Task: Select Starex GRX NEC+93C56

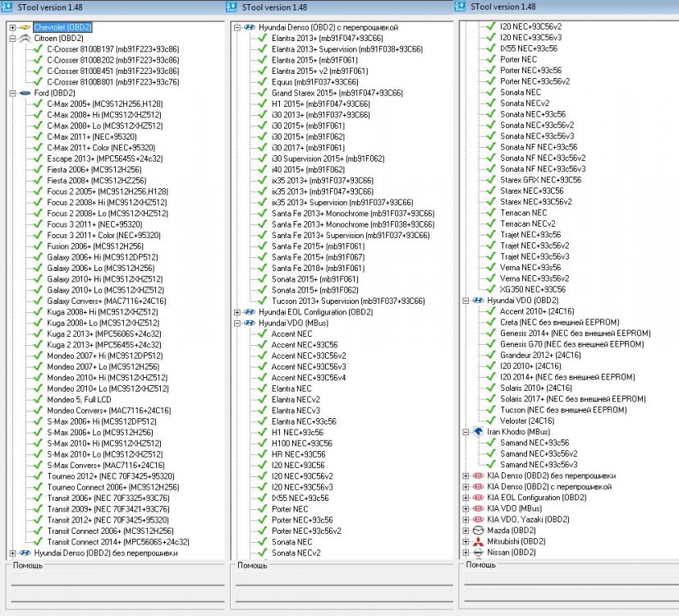Action: [541, 180]
